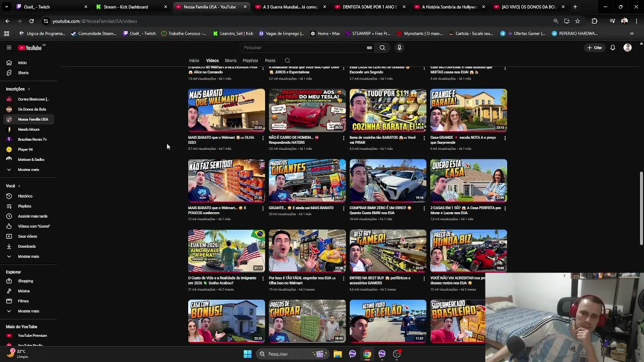Click the YouTube Pesquisar search field
This screenshot has height=362, width=644.
pyautogui.click(x=307, y=48)
